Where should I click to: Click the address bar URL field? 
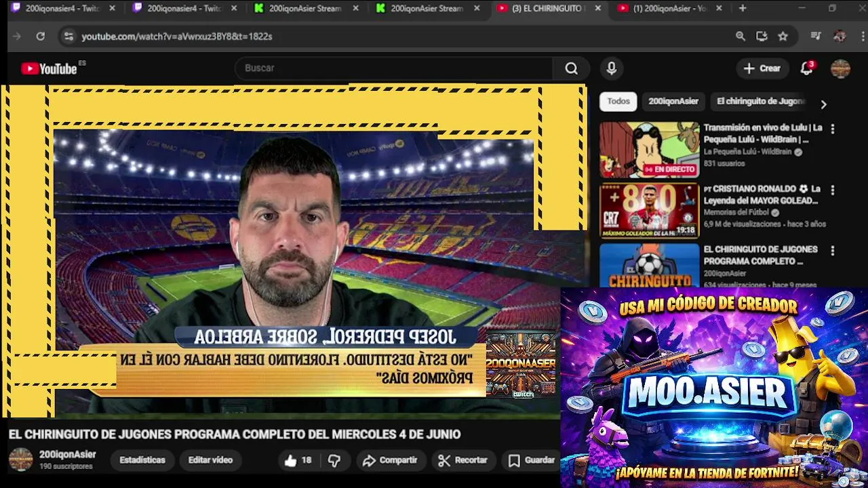[x=400, y=37]
